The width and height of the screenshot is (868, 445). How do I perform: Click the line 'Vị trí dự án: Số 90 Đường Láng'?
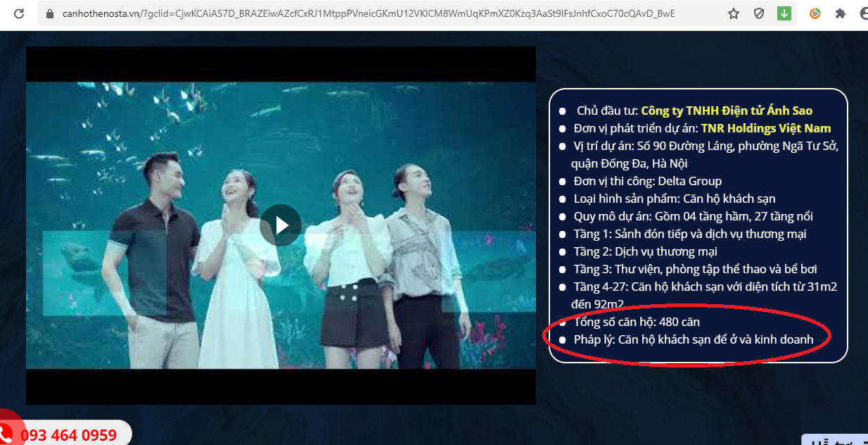pyautogui.click(x=706, y=146)
